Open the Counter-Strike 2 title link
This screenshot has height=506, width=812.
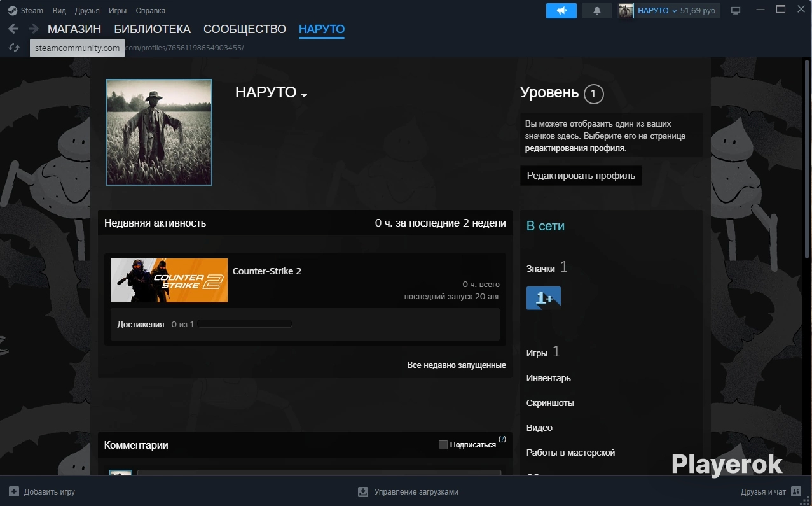point(267,271)
